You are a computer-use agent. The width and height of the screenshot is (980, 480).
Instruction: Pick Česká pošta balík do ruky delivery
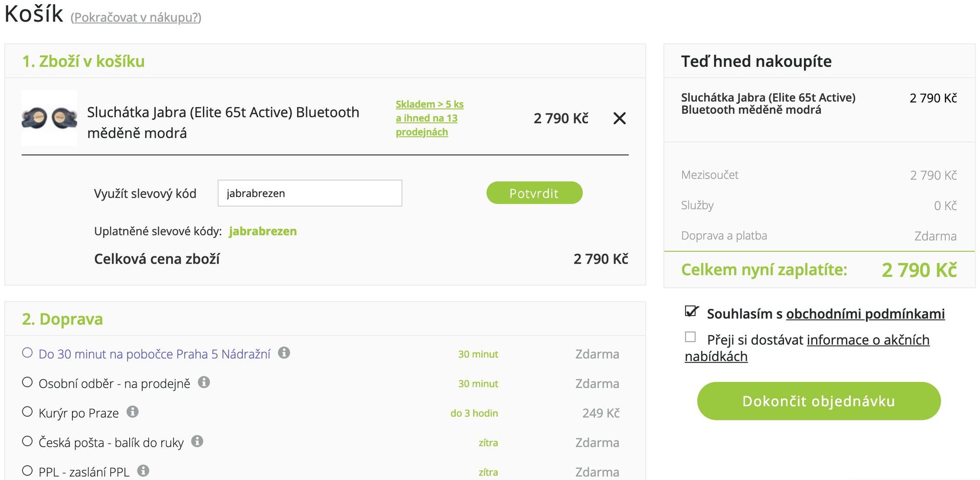coord(27,441)
